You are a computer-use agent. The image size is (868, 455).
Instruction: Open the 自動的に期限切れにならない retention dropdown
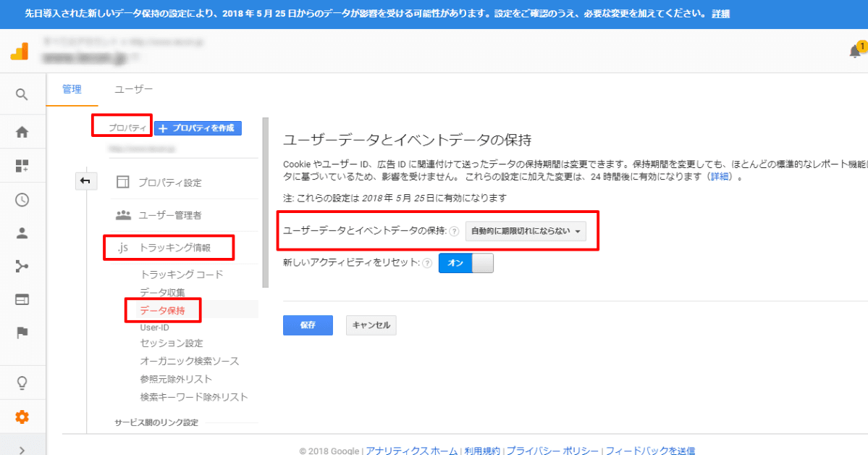click(x=526, y=231)
